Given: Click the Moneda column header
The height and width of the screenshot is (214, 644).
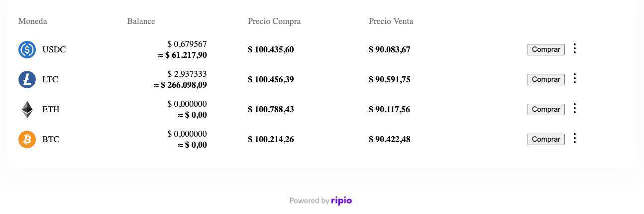Looking at the screenshot, I should [33, 21].
